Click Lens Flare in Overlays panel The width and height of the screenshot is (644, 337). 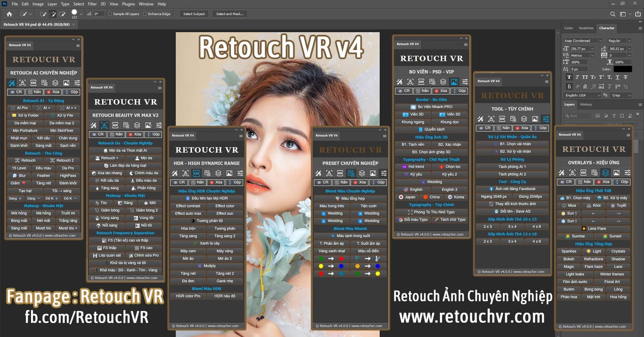[x=594, y=229]
